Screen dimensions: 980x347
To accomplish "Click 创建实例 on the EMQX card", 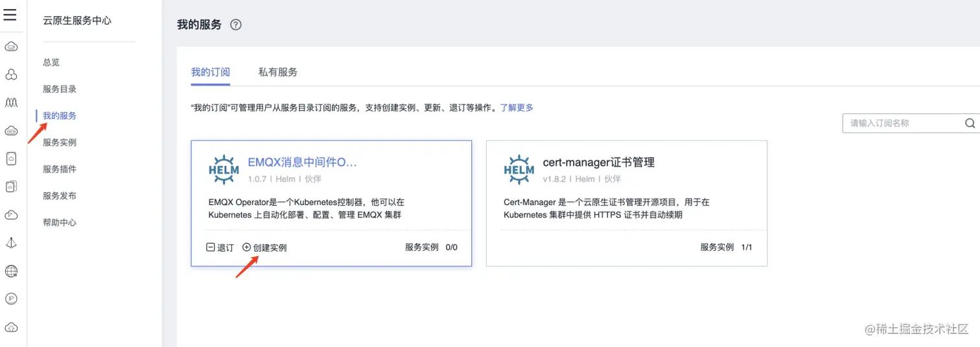I will [x=265, y=247].
